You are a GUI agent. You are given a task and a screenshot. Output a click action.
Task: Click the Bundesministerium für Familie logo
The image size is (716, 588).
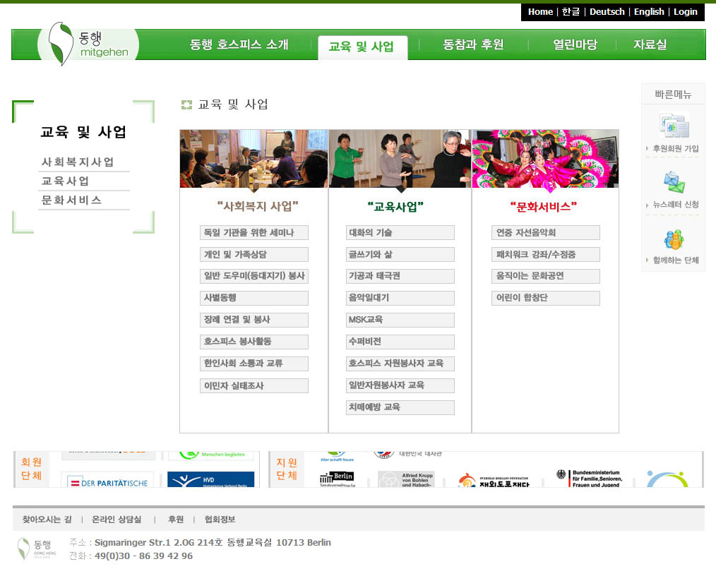[589, 479]
